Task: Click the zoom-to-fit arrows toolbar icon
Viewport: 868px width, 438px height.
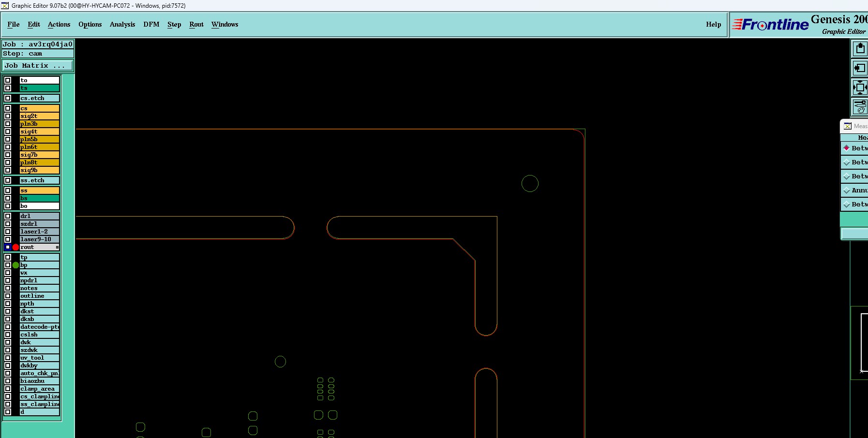Action: click(860, 88)
